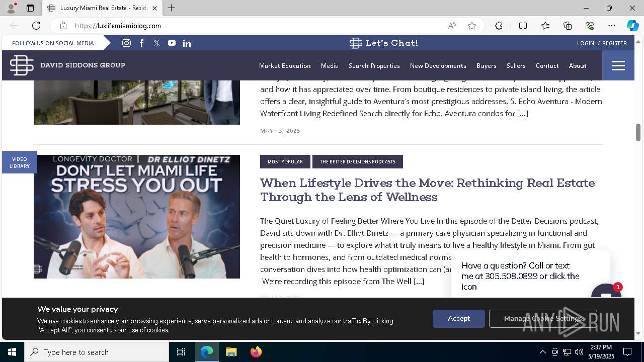Toggle Read aloud icon in address bar
The image size is (644, 362).
pyautogui.click(x=452, y=26)
